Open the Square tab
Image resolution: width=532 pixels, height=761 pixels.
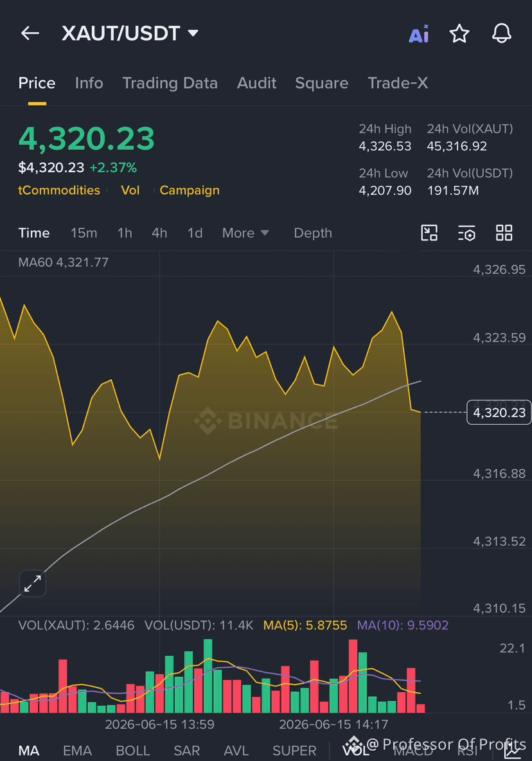321,83
